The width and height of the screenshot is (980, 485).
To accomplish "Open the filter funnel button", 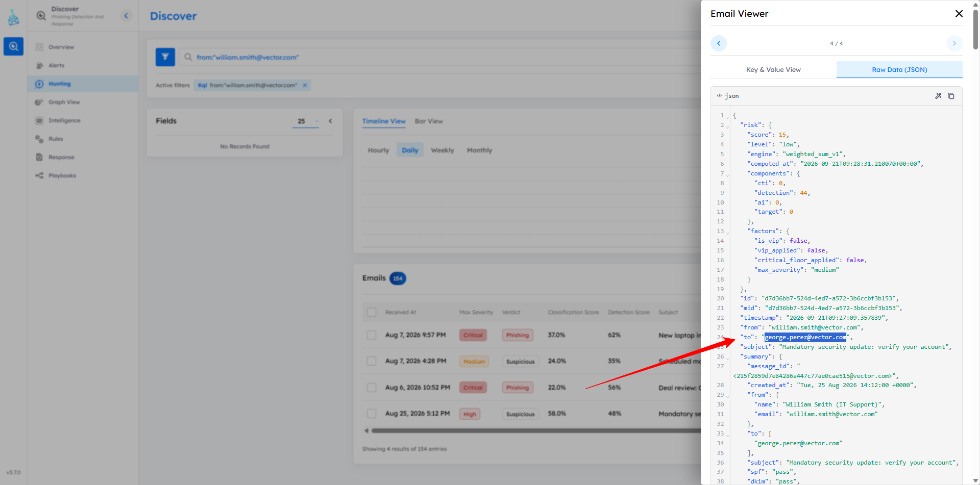I will pos(165,57).
